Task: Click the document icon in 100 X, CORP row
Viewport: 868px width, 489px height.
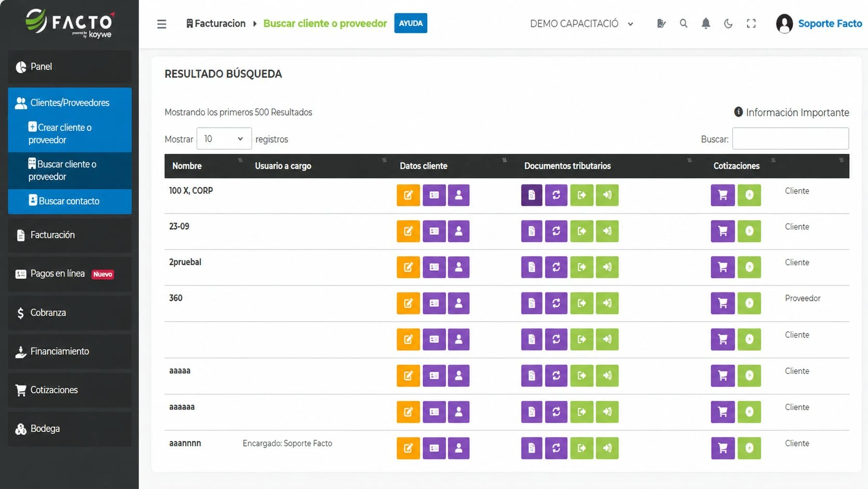Action: [x=532, y=195]
